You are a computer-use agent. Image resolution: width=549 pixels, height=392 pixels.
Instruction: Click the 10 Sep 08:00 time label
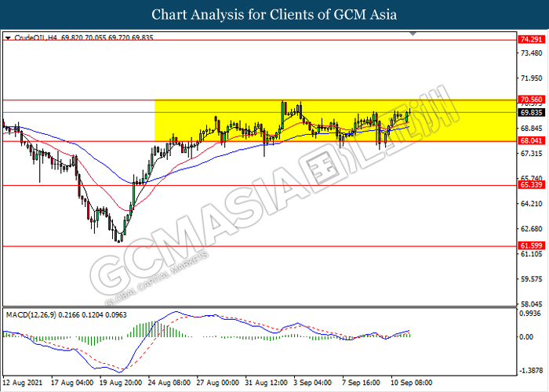click(412, 383)
